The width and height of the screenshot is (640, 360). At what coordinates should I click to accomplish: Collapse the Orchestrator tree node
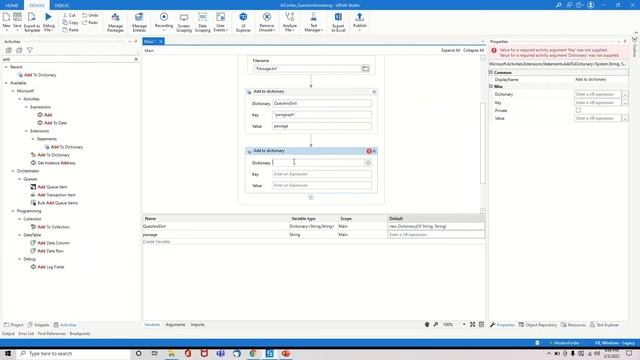(x=13, y=171)
